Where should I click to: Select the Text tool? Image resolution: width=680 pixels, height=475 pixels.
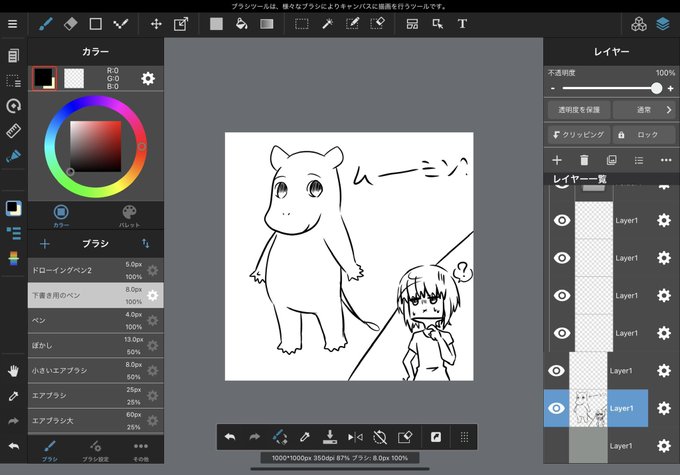tap(462, 24)
